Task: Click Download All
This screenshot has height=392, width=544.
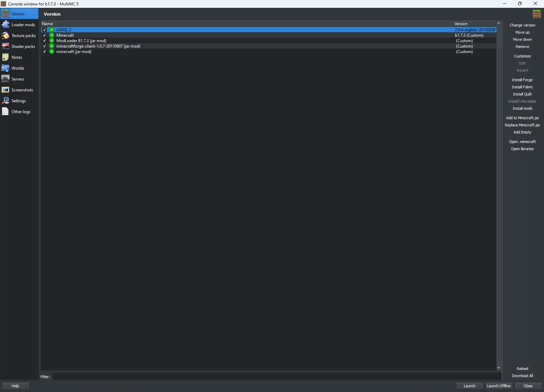Action: pos(522,376)
